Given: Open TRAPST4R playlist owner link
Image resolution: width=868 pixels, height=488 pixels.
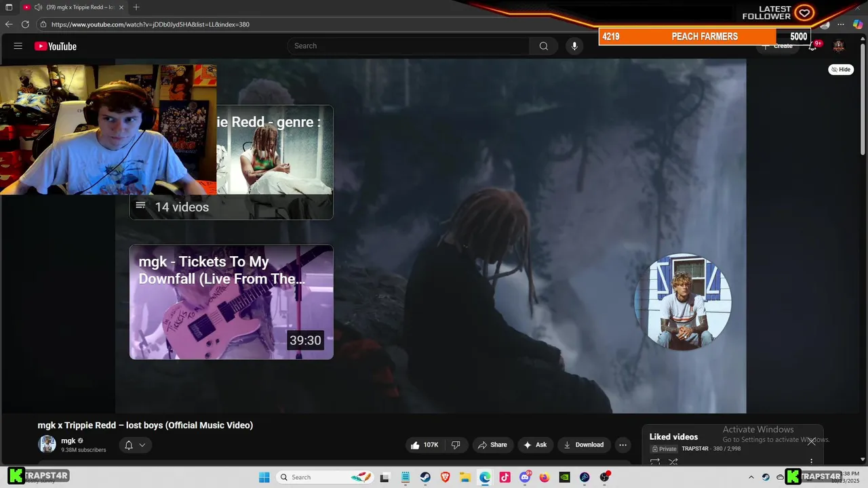Looking at the screenshot, I should (695, 449).
